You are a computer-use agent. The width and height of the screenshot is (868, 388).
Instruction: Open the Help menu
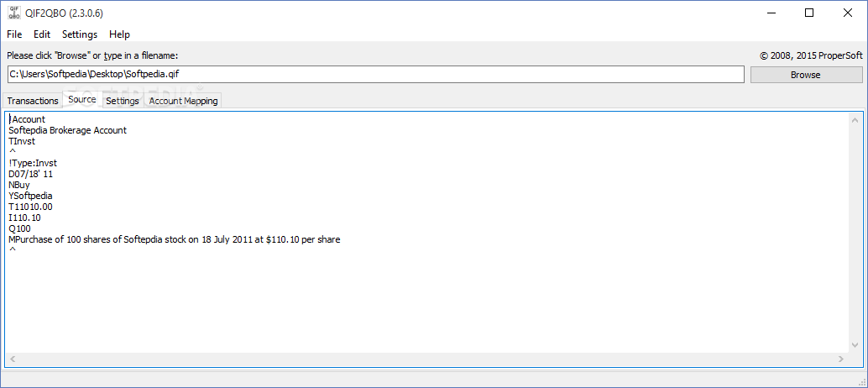click(119, 34)
